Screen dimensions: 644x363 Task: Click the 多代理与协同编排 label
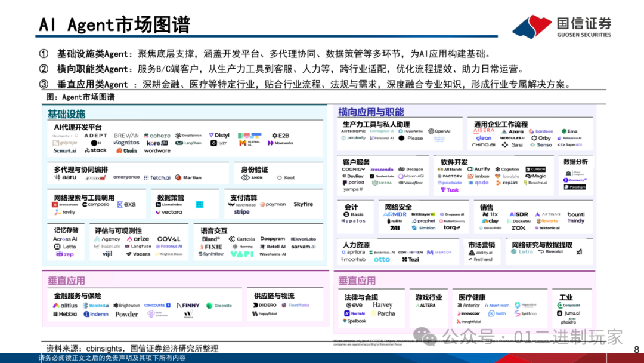pos(81,170)
